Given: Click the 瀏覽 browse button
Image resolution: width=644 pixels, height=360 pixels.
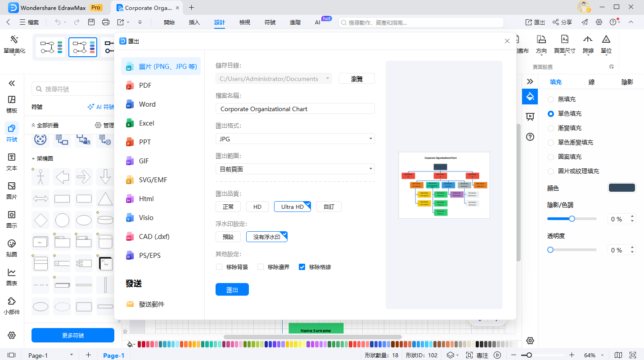Looking at the screenshot, I should click(356, 78).
